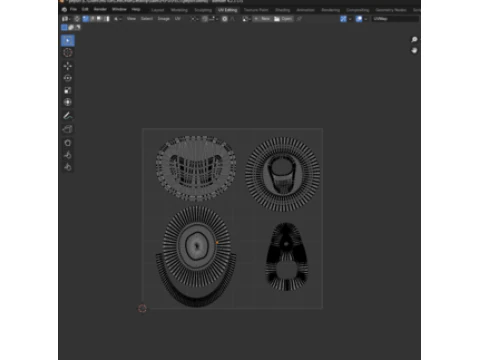Click the Open image button
Viewport: 480px width, 360px height.
[x=283, y=19]
